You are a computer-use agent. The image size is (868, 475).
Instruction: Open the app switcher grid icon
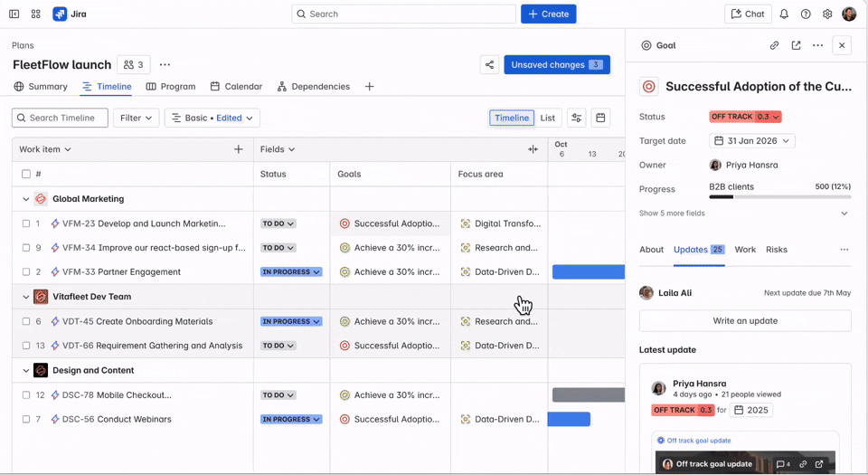point(36,14)
